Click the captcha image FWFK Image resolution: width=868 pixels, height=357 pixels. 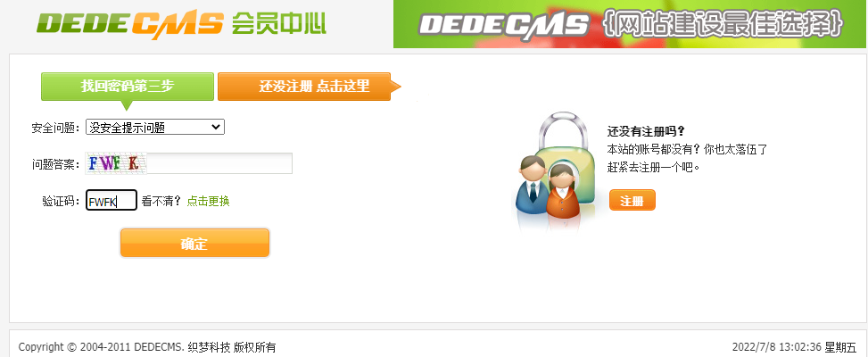pyautogui.click(x=116, y=163)
